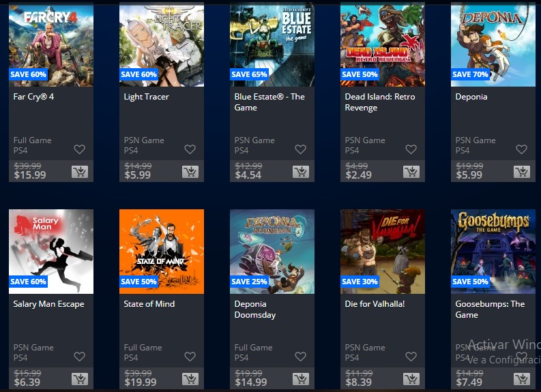Add State of Mind to cart
Screen dimensions: 541x392
[x=190, y=379]
